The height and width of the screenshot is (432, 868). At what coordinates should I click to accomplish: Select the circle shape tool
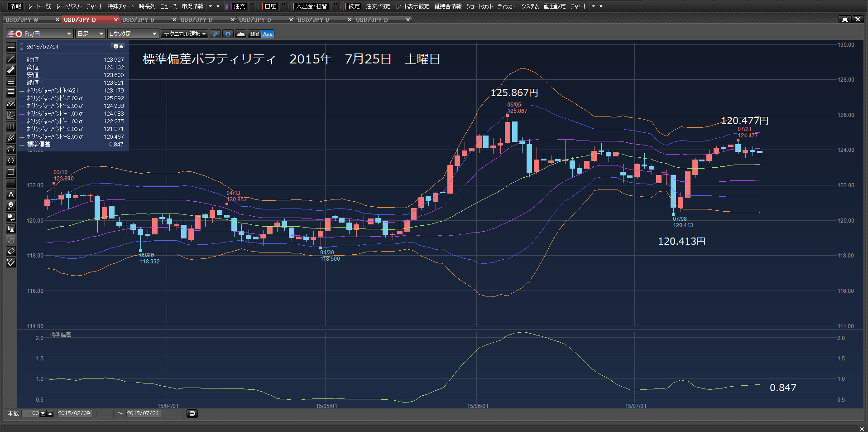11,160
